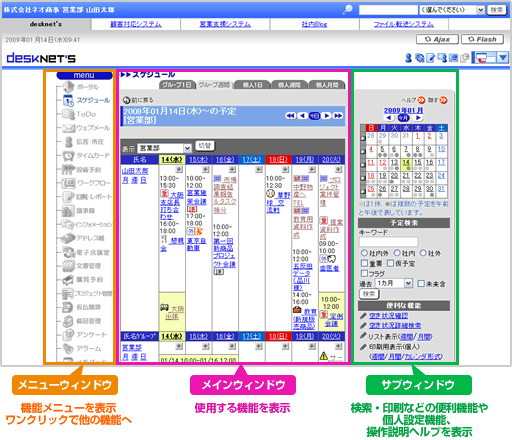
Task: Check the 重要 checkbox
Action: [x=364, y=263]
